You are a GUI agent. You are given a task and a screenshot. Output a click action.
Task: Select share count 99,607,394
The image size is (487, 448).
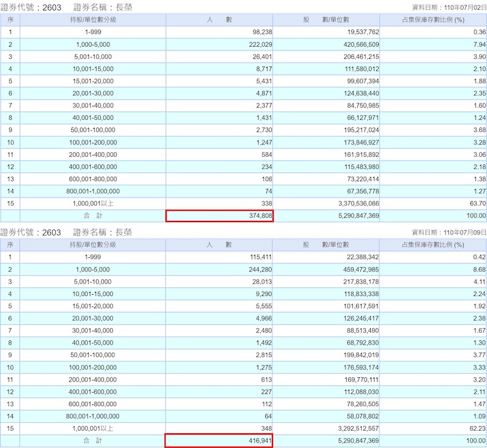click(x=363, y=81)
